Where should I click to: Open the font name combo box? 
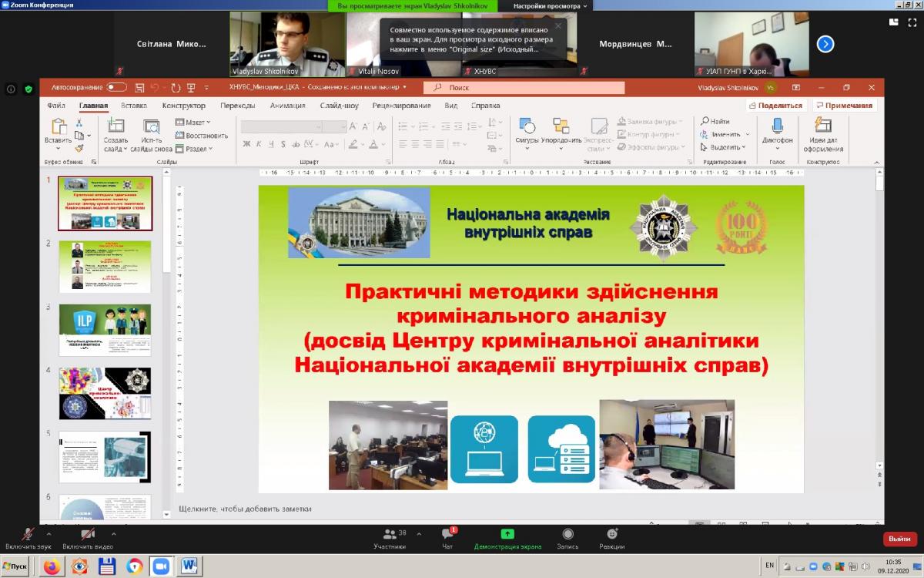coord(282,126)
